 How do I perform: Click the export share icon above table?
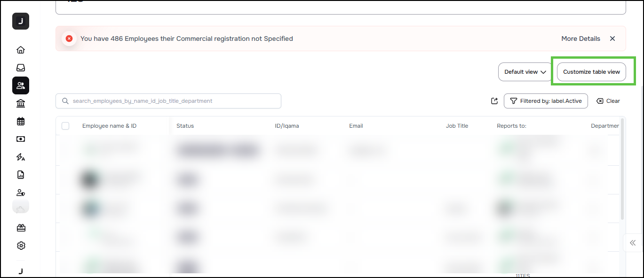494,101
